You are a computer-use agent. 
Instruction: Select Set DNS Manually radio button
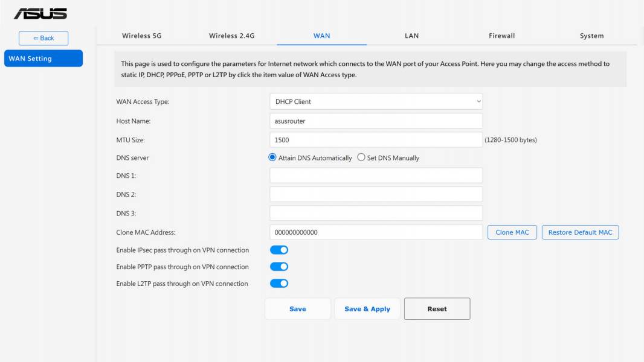361,157
